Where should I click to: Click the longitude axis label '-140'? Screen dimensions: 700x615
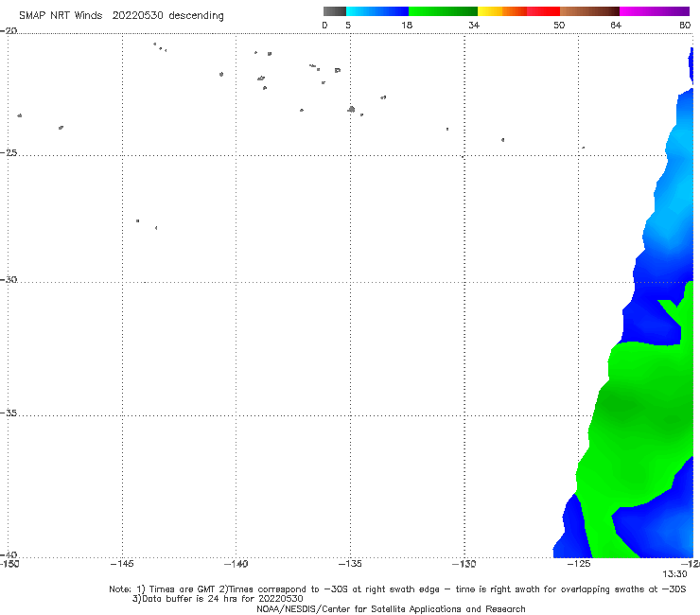point(236,564)
